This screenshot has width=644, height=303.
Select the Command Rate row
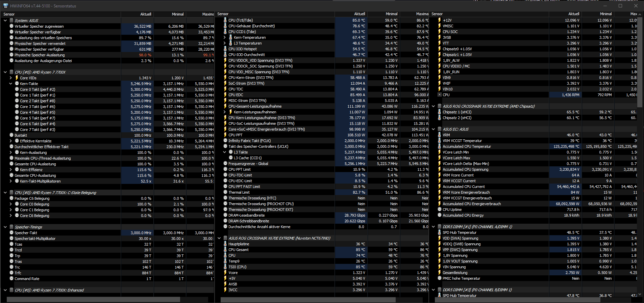107,279
